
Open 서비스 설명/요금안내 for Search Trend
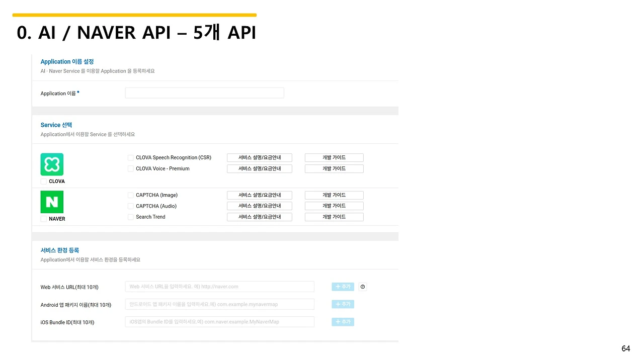coord(260,217)
